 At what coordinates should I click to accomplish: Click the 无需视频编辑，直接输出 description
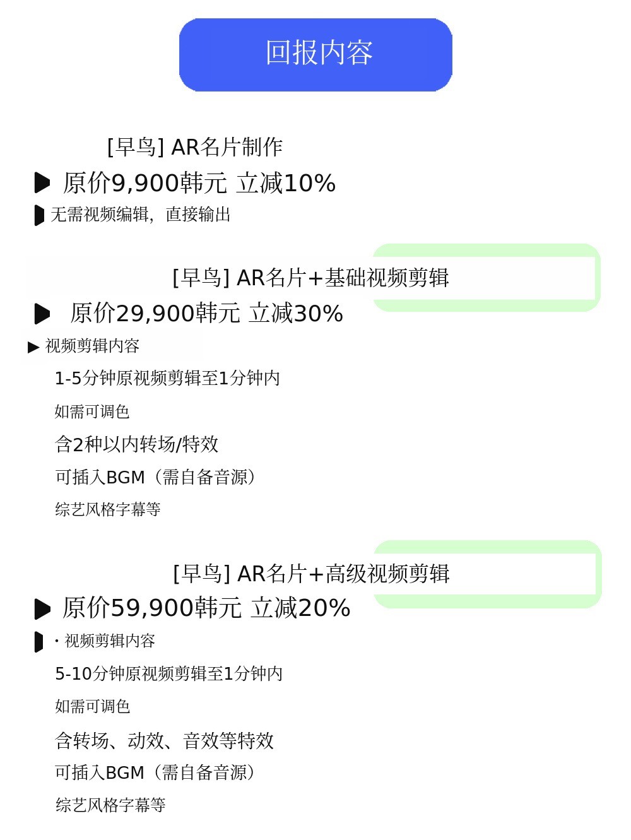click(140, 215)
